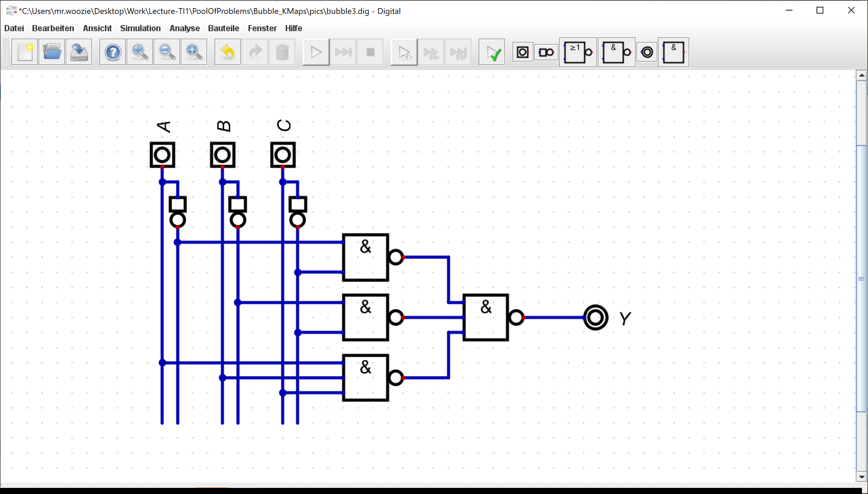Open the Analyse menu

click(185, 28)
